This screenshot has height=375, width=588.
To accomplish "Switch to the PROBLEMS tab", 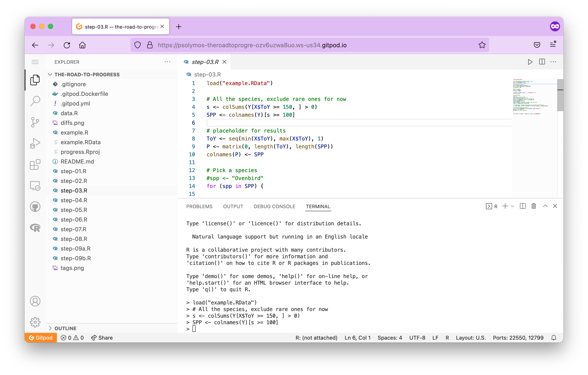I will (x=199, y=206).
